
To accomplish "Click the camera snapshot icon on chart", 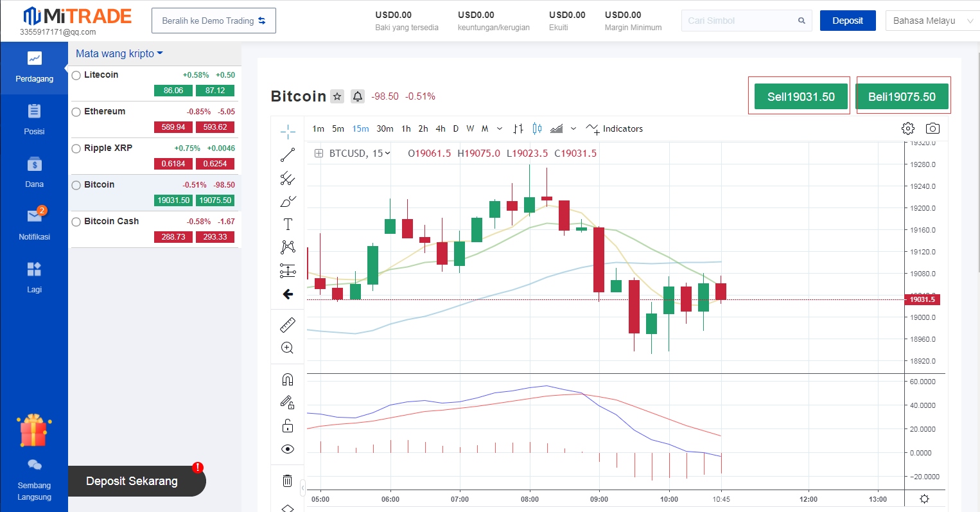I will point(932,128).
